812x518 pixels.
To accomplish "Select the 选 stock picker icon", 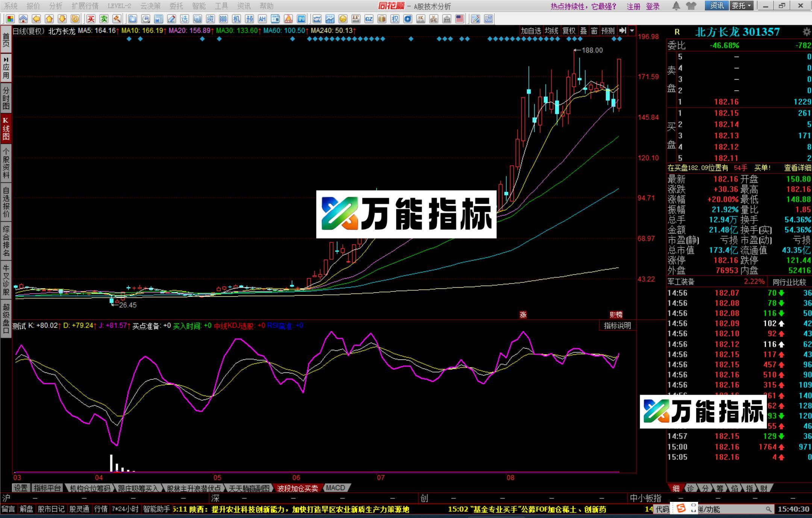I will point(184,19).
